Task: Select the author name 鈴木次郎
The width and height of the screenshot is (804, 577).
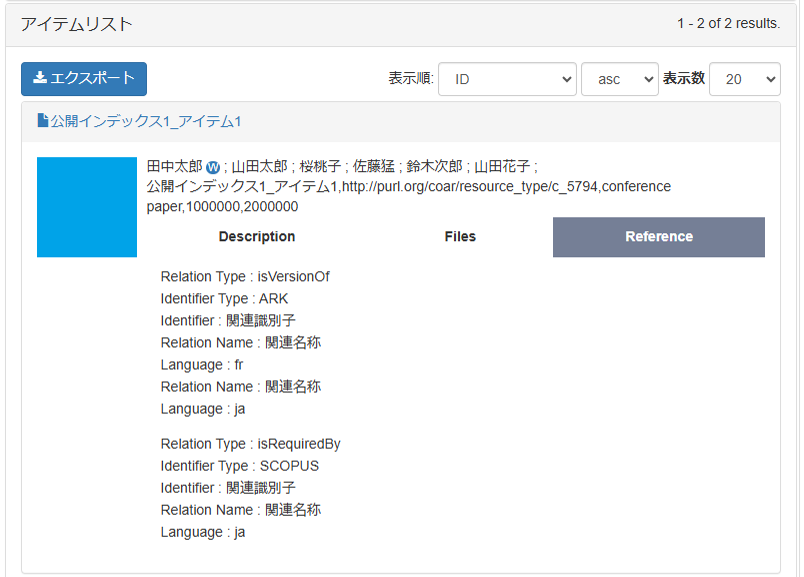Action: pyautogui.click(x=434, y=166)
